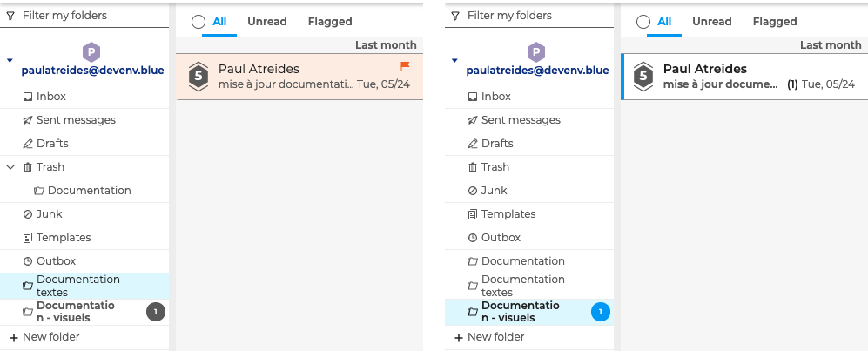The height and width of the screenshot is (351, 868).
Task: Switch to the Unread tab in the left list
Action: 266,22
